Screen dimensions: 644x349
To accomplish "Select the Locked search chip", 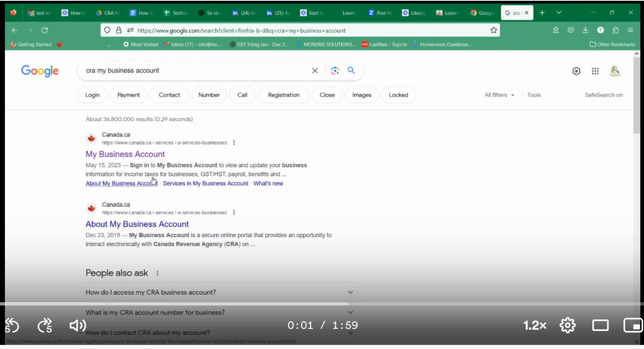I will (x=399, y=95).
